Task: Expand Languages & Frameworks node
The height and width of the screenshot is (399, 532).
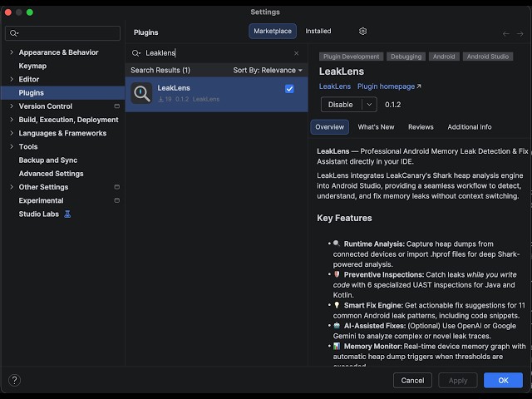Action: point(12,133)
